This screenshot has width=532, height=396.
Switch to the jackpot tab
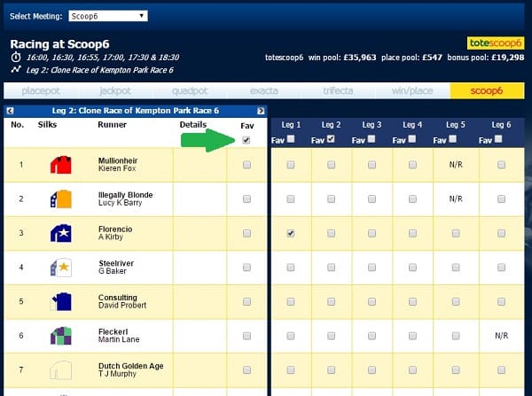point(115,91)
